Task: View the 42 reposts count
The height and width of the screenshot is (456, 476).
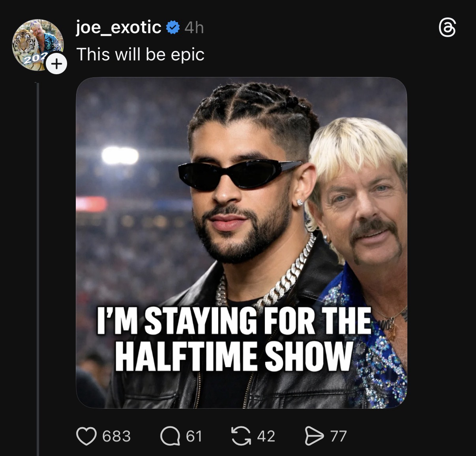Action: (266, 436)
